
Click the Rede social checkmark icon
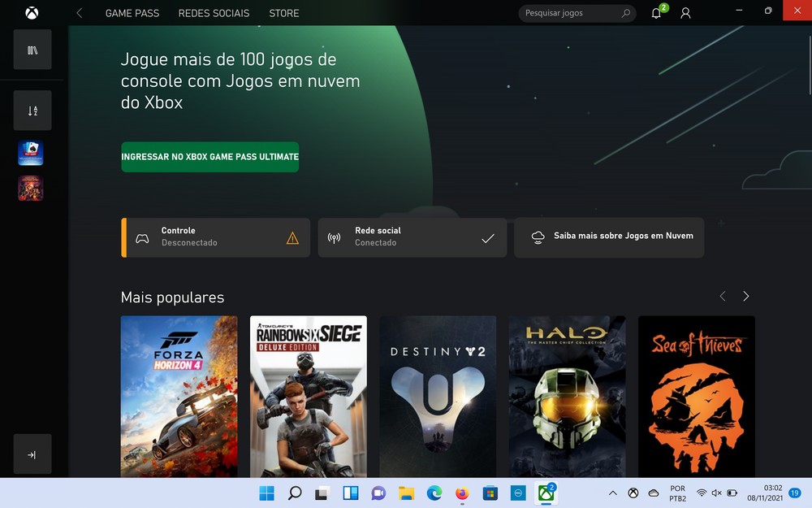pyautogui.click(x=488, y=238)
